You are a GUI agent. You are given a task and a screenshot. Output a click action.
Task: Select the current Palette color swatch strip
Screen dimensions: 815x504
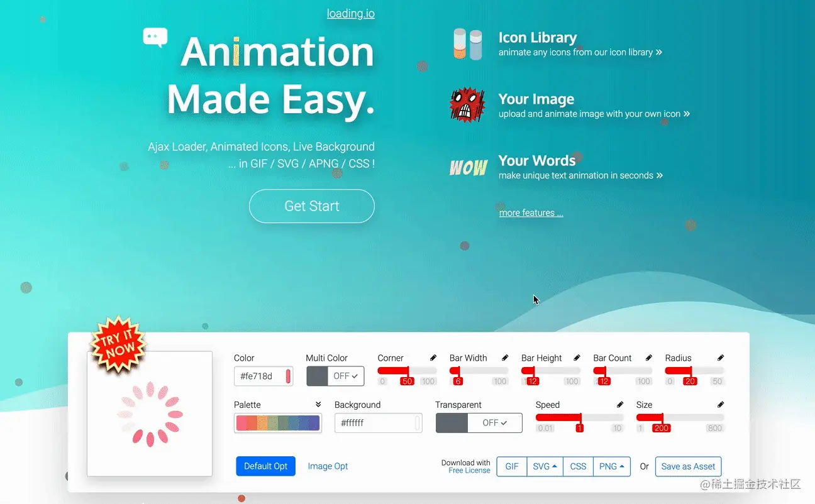(278, 424)
